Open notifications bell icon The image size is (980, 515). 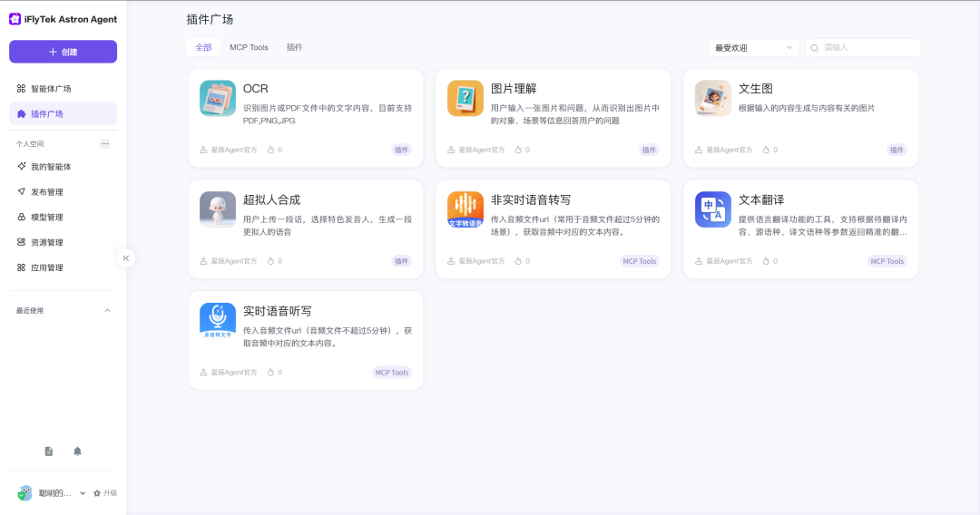point(77,452)
